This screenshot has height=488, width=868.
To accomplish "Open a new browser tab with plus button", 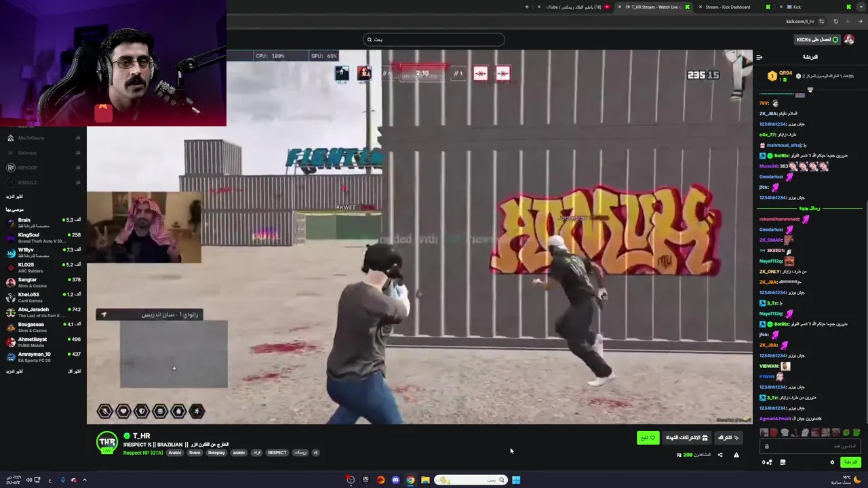I will [526, 7].
